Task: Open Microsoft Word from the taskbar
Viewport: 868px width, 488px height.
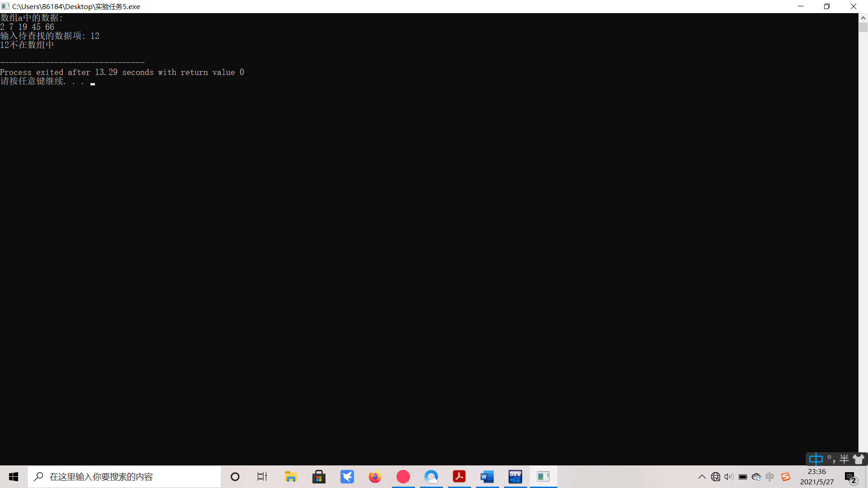Action: [487, 477]
